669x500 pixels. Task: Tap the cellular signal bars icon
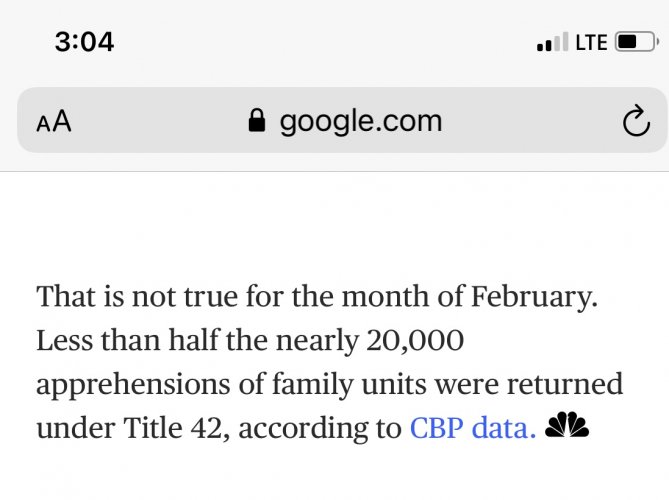pos(553,42)
